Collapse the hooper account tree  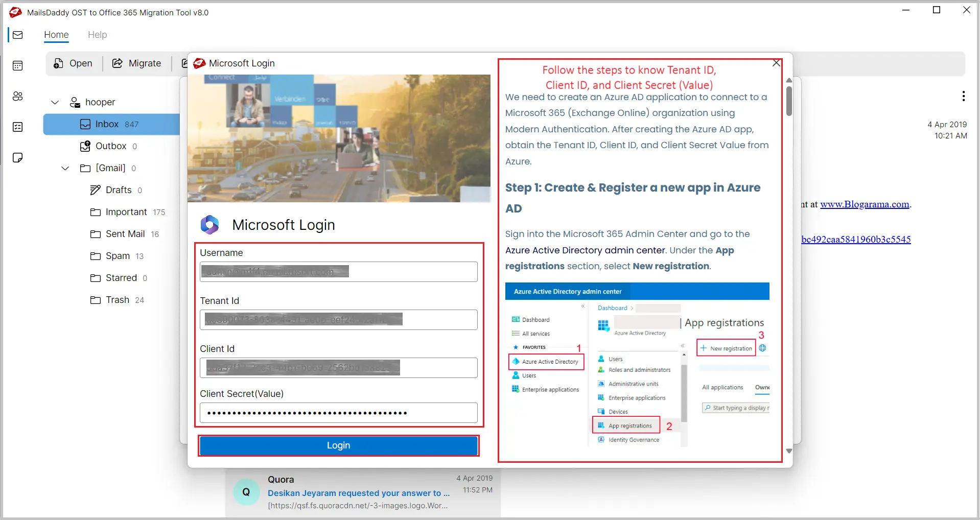point(55,102)
